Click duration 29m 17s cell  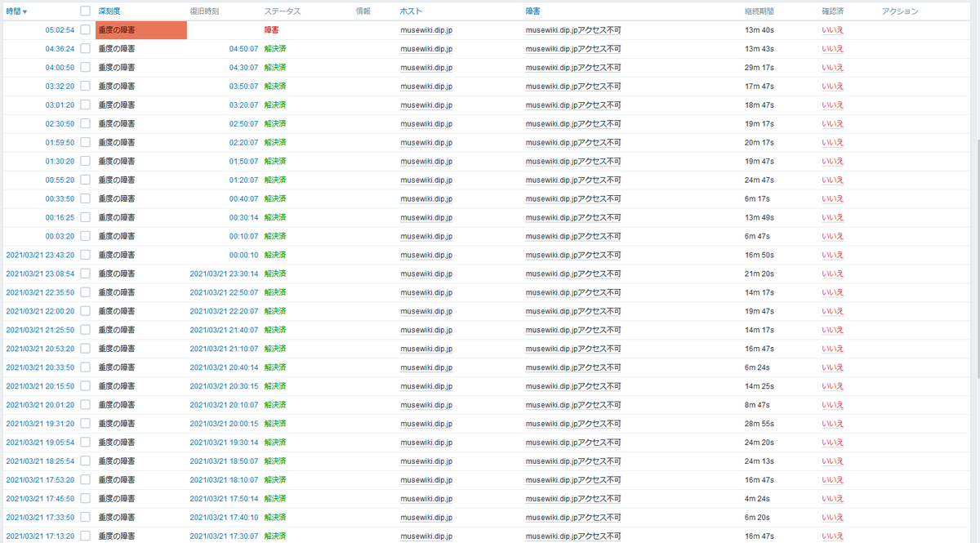[x=759, y=68]
